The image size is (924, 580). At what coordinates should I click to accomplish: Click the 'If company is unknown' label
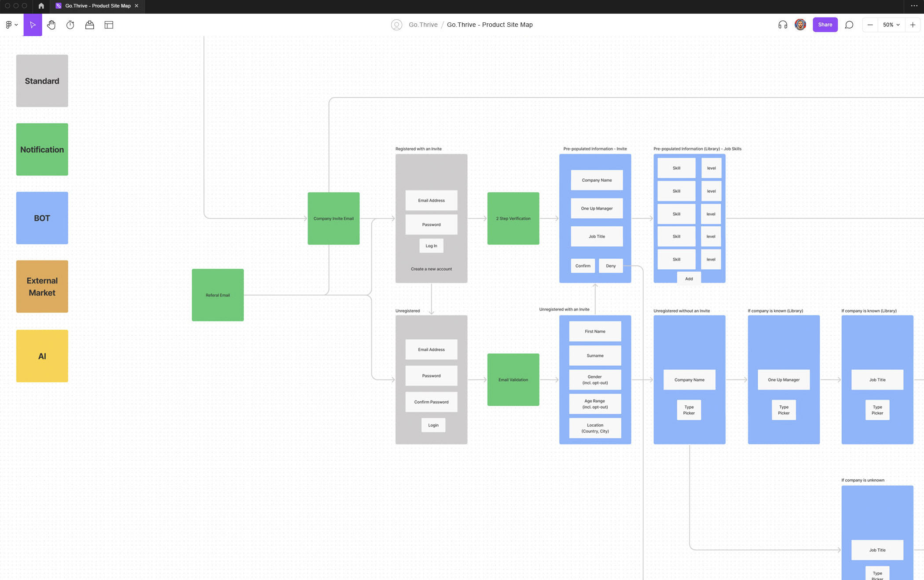(863, 480)
